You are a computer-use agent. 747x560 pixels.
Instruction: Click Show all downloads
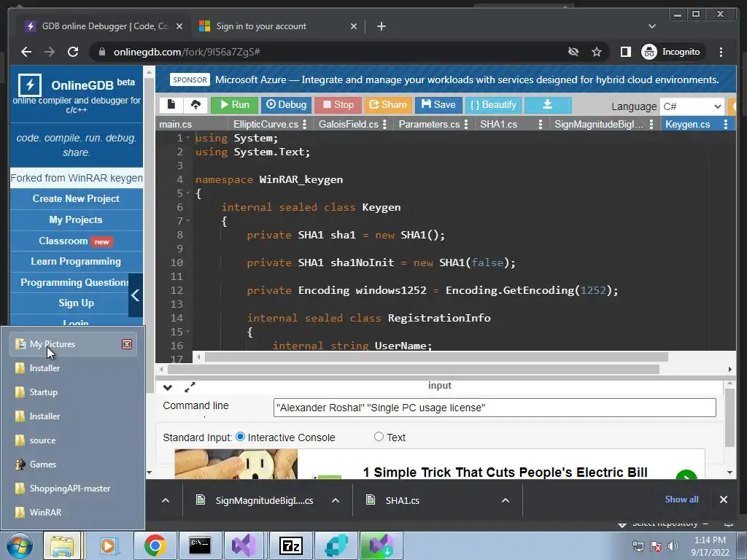(x=682, y=499)
